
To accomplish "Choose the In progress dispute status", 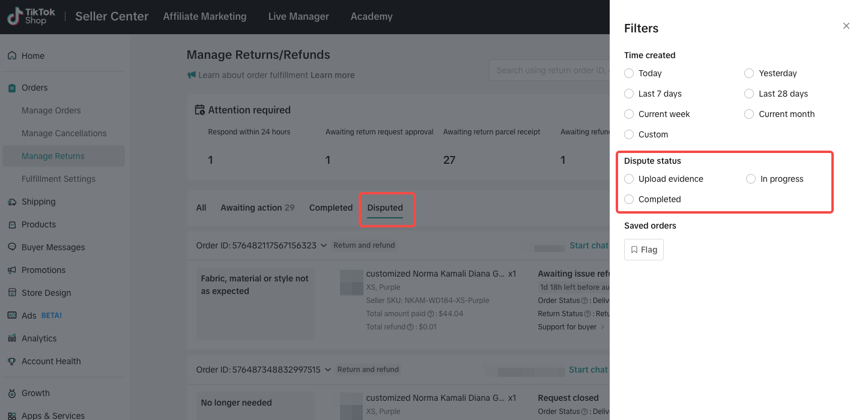I will coord(751,179).
